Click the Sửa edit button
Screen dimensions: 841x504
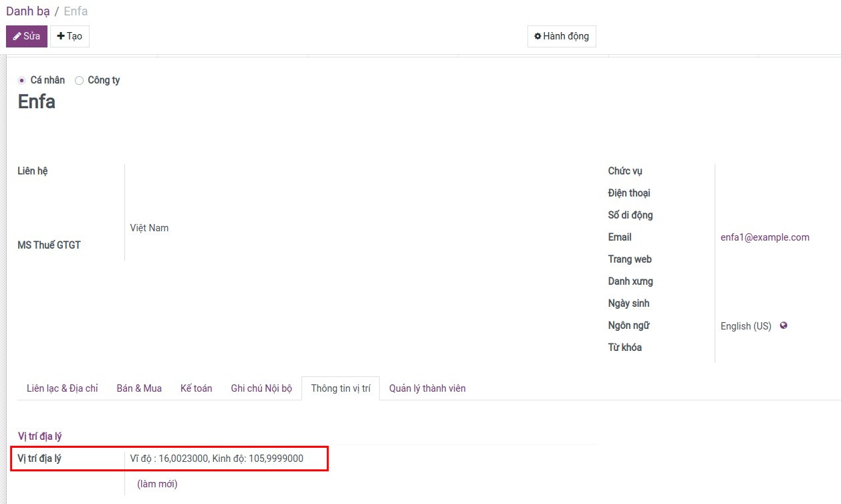(27, 36)
